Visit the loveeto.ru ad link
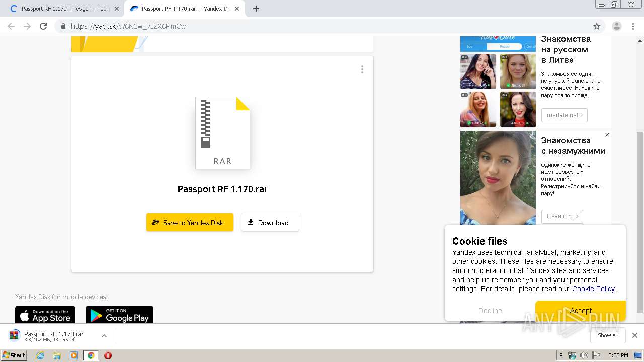The width and height of the screenshot is (644, 362). pyautogui.click(x=562, y=216)
